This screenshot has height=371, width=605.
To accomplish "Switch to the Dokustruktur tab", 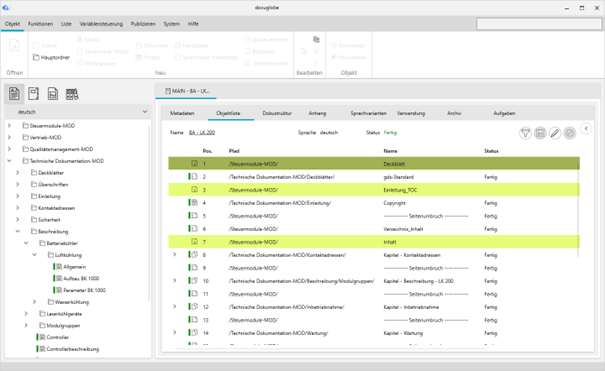I will (277, 113).
